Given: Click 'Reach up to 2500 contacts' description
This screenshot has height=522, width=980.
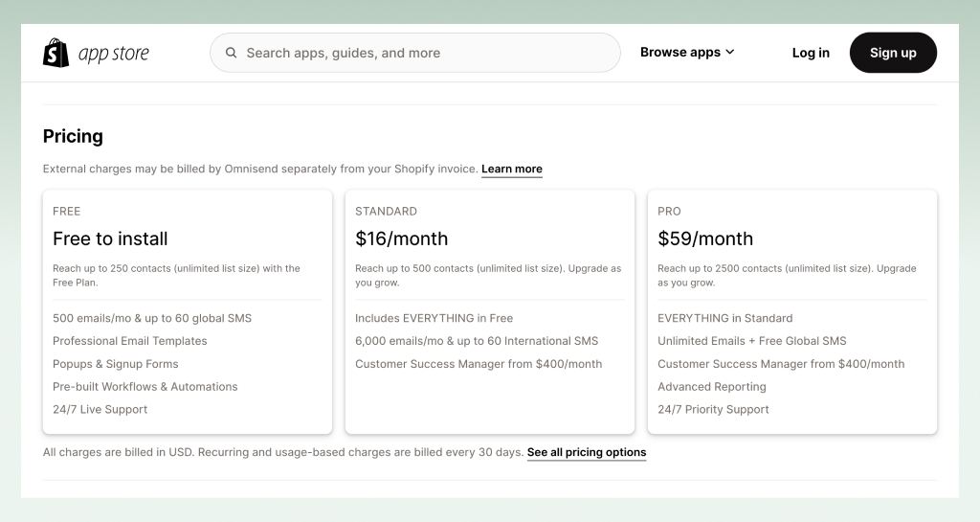Looking at the screenshot, I should coord(787,275).
